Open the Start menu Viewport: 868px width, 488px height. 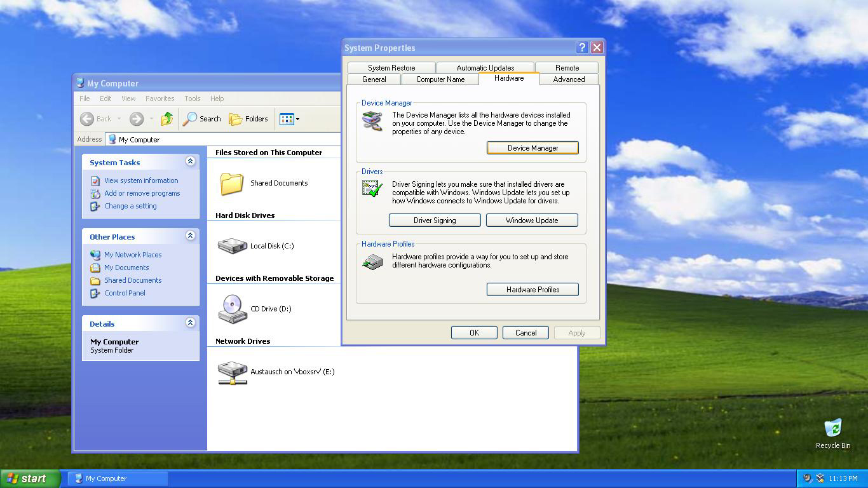click(x=31, y=478)
